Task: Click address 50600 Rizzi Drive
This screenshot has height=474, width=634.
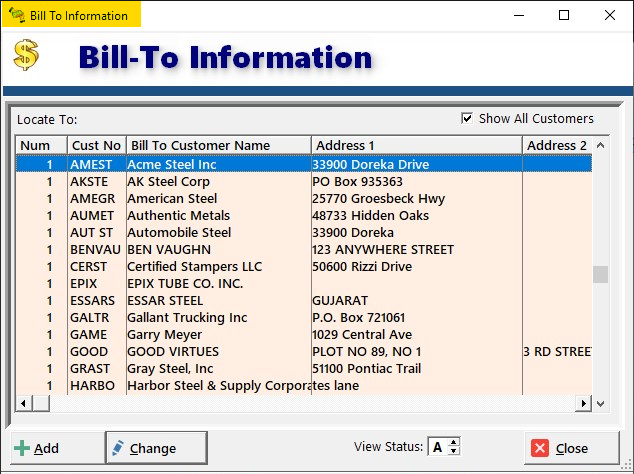Action: pos(362,267)
